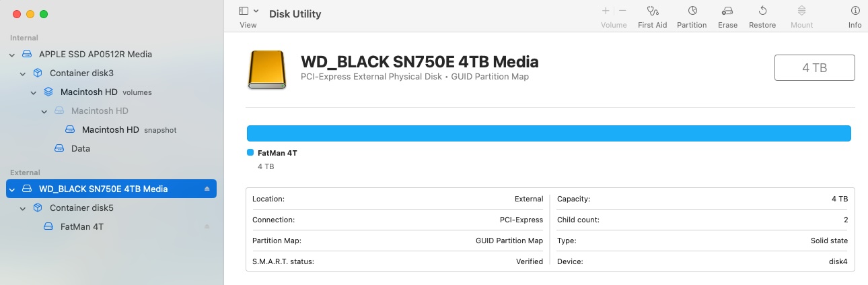Select FatMan 4T volume in sidebar
Screen dimensions: 868x285
click(81, 227)
